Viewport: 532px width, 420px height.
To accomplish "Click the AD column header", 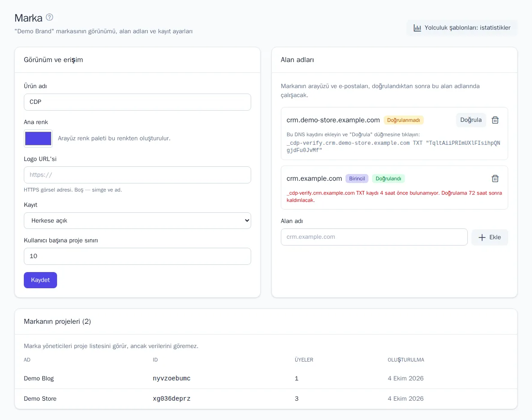I will coord(27,360).
